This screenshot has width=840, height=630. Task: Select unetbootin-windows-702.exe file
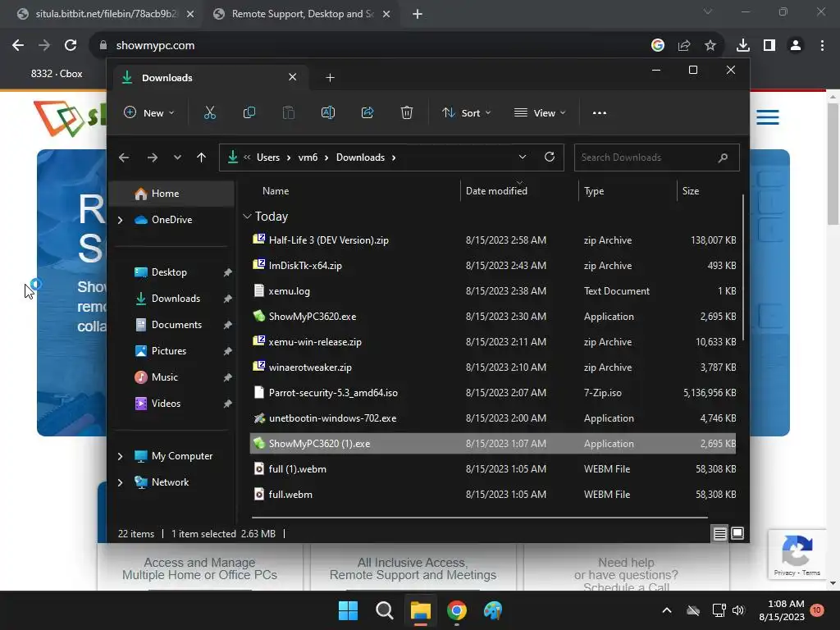pos(493,418)
